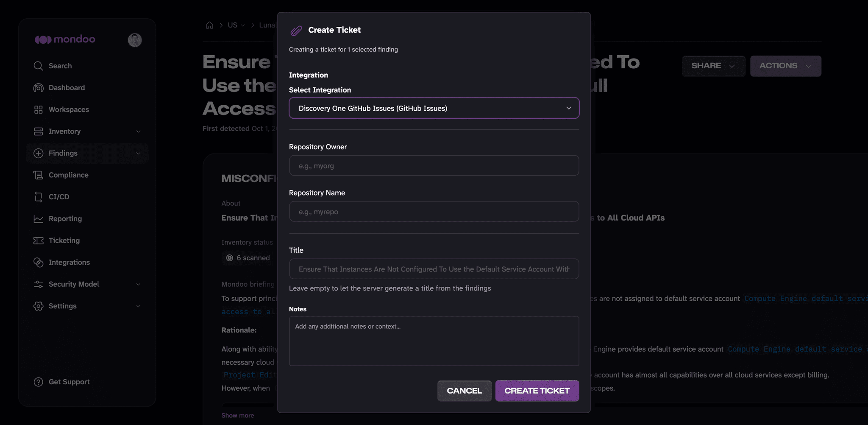Image resolution: width=868 pixels, height=425 pixels.
Task: Click the Integrations icon in sidebar
Action: 38,263
